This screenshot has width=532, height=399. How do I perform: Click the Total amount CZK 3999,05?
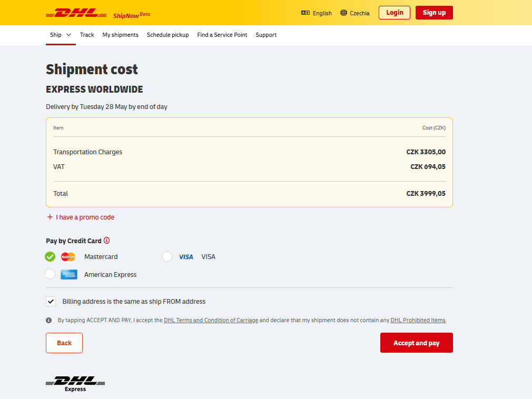click(426, 194)
